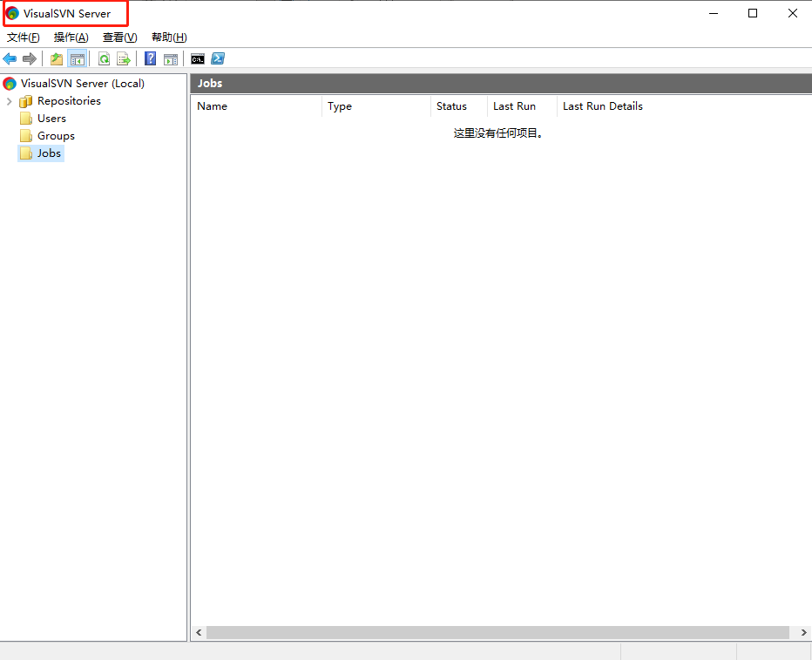Toggle the console tree pane icon

click(x=78, y=59)
